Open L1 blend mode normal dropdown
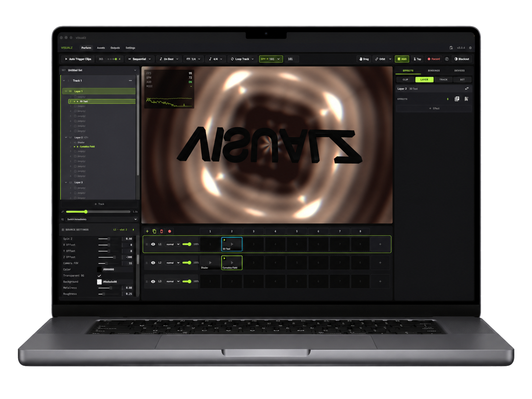The width and height of the screenshot is (532, 399). click(x=173, y=244)
